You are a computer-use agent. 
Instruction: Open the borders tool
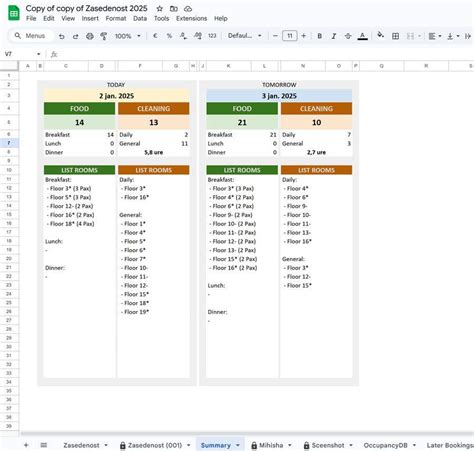[395, 36]
